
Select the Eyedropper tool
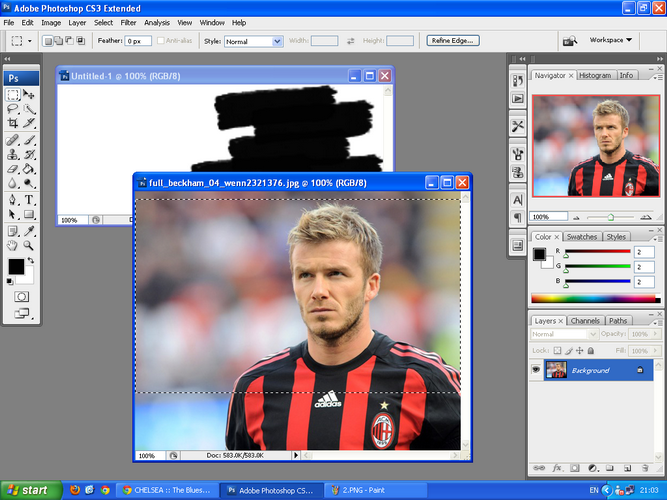pyautogui.click(x=29, y=231)
